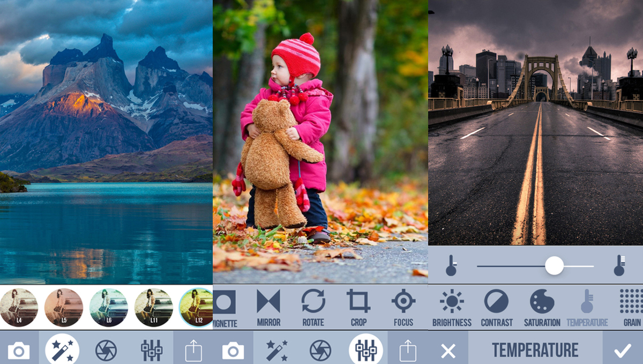
Task: Tap the Mirror flip tool
Action: click(268, 307)
